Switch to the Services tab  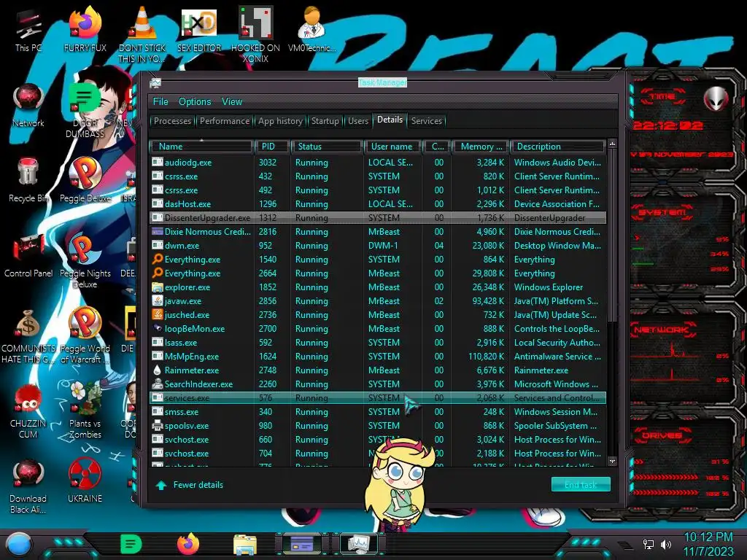click(x=427, y=121)
